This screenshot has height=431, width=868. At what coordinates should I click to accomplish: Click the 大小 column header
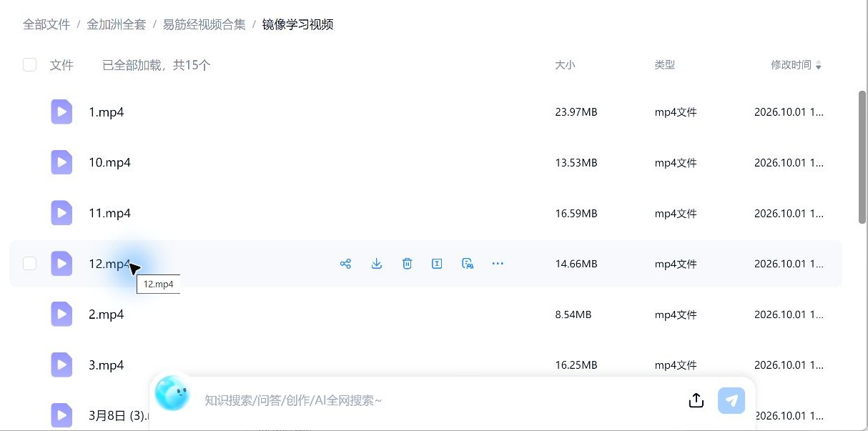point(565,65)
